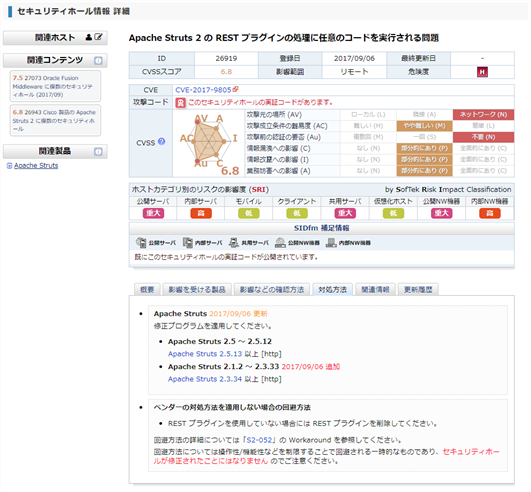Open related content 26943 Cisco Apache Struts 2
The width and height of the screenshot is (531, 492).
click(x=55, y=121)
